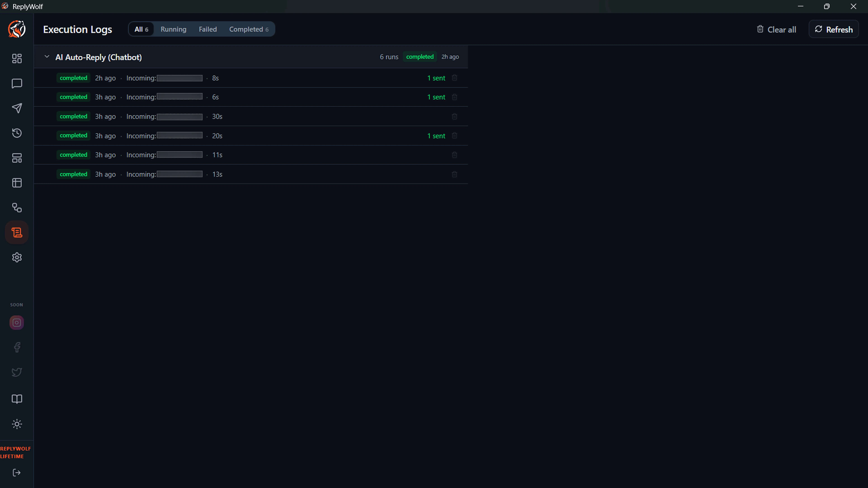
Task: Click the completed badge on the 13s run
Action: tap(73, 174)
